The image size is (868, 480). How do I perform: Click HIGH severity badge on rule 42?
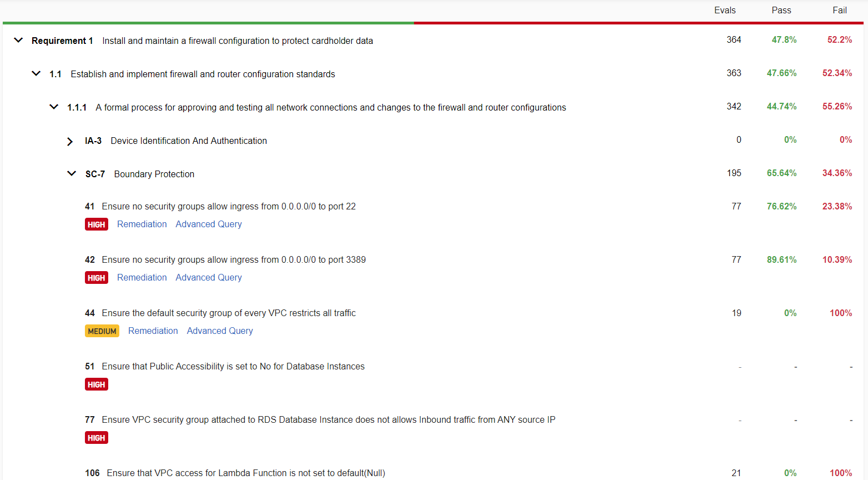(x=97, y=278)
